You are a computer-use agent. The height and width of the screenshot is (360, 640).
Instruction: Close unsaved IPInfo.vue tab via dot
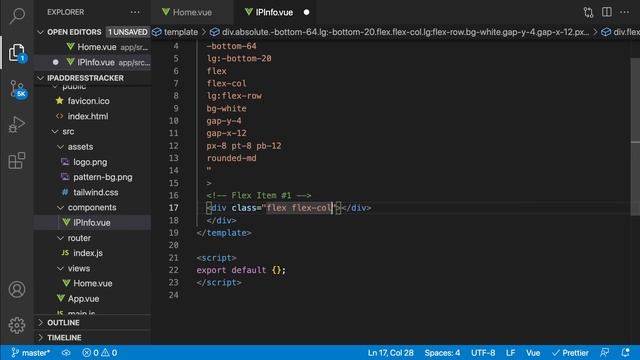click(307, 12)
